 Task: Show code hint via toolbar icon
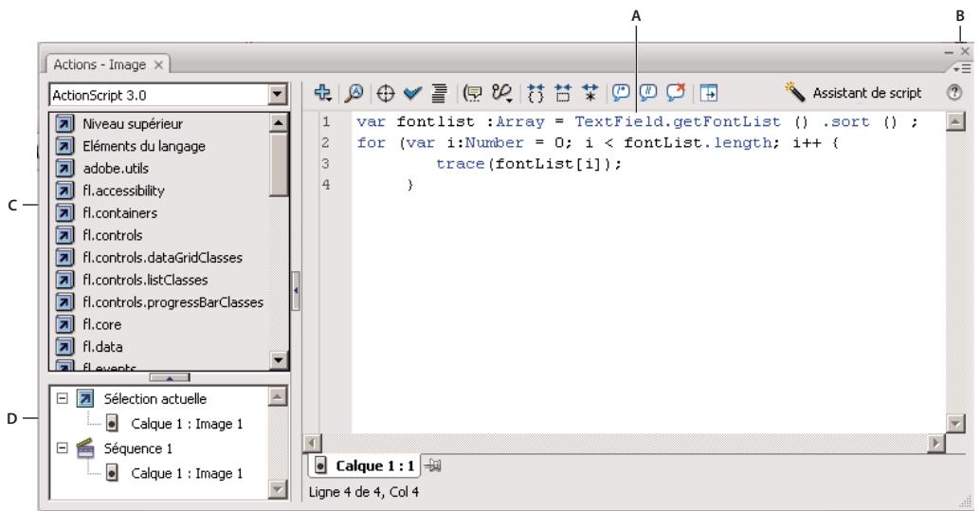click(473, 93)
